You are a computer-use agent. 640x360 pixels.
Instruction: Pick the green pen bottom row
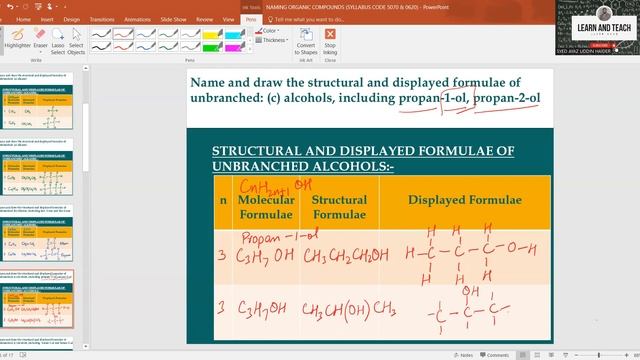168,47
